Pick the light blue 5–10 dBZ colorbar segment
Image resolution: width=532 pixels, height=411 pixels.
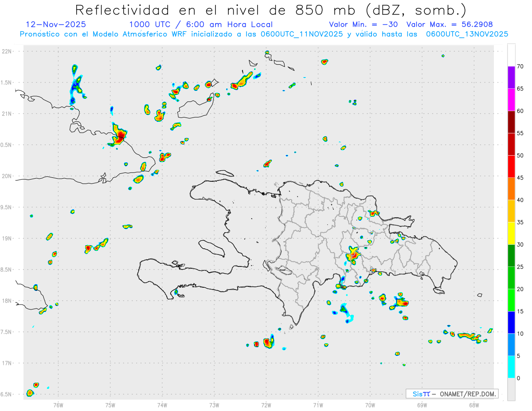tap(511, 344)
